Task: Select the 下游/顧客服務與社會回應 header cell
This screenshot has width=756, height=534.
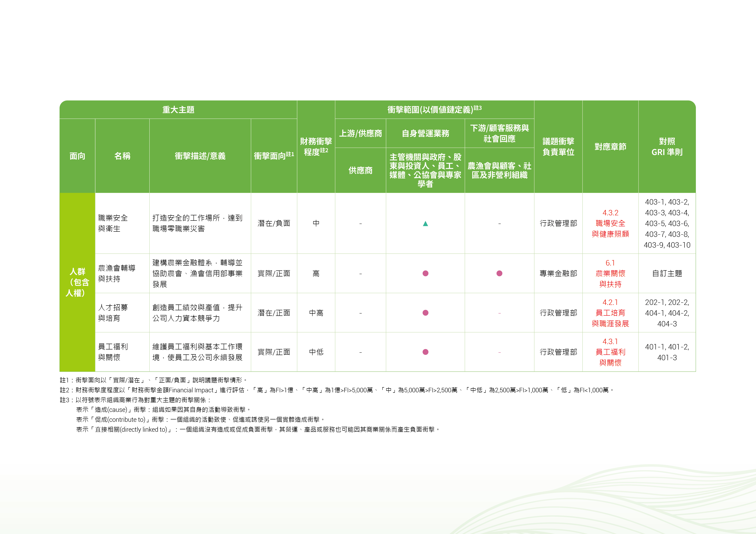Action: (x=499, y=133)
